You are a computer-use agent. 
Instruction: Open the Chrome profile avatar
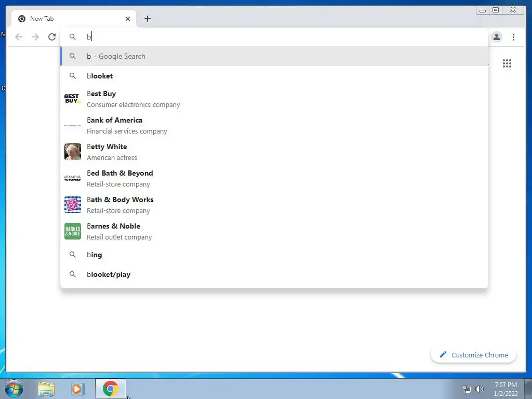[496, 37]
